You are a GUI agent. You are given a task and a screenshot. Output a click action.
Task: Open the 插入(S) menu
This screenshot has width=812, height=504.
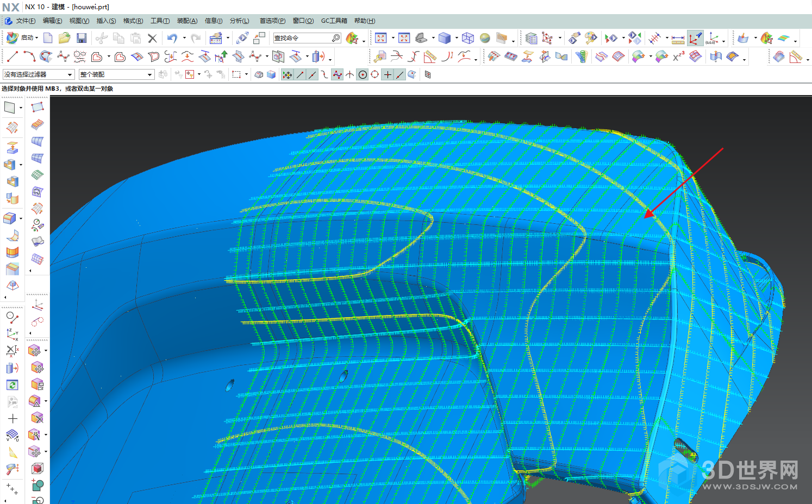(106, 21)
